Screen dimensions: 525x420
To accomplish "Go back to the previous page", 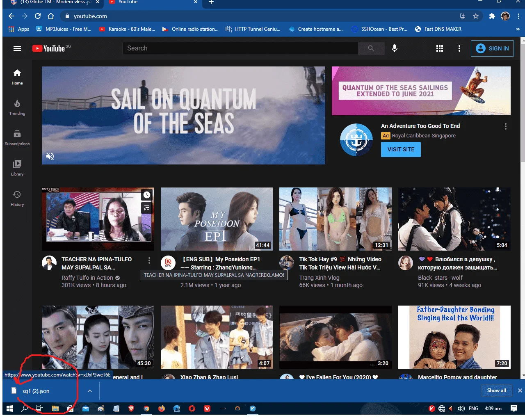I will click(11, 16).
